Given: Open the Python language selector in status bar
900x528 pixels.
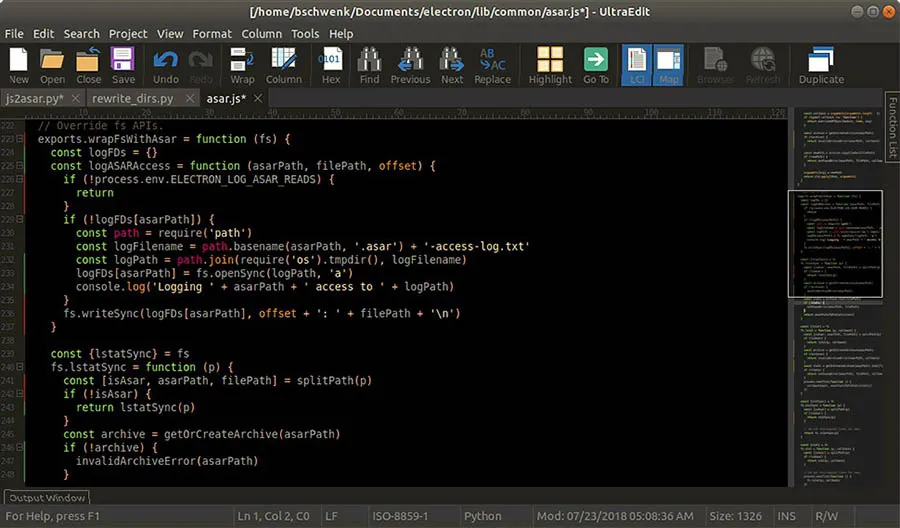Looking at the screenshot, I should pos(483,516).
